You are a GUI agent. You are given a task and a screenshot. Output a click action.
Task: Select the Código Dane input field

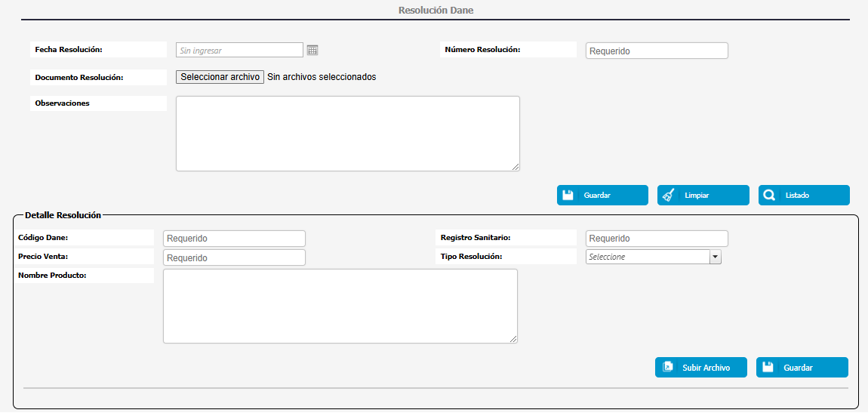tap(234, 239)
